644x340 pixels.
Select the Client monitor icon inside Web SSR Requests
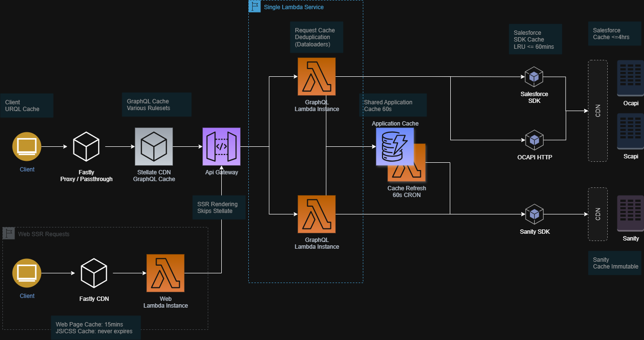(x=27, y=273)
